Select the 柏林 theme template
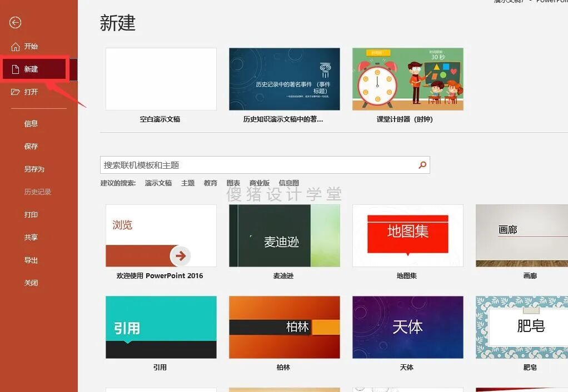This screenshot has height=392, width=568. pos(284,326)
